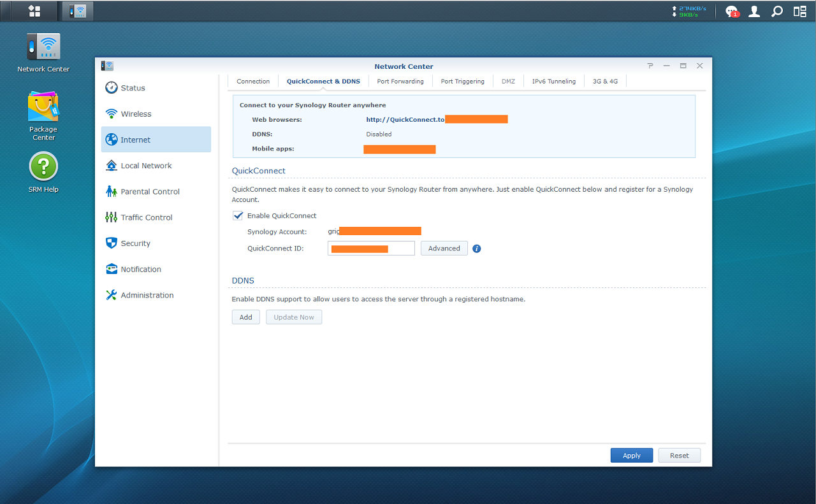Screen dimensions: 816x504
Task: Click the Wireless Wi-Fi icon
Action: click(112, 114)
